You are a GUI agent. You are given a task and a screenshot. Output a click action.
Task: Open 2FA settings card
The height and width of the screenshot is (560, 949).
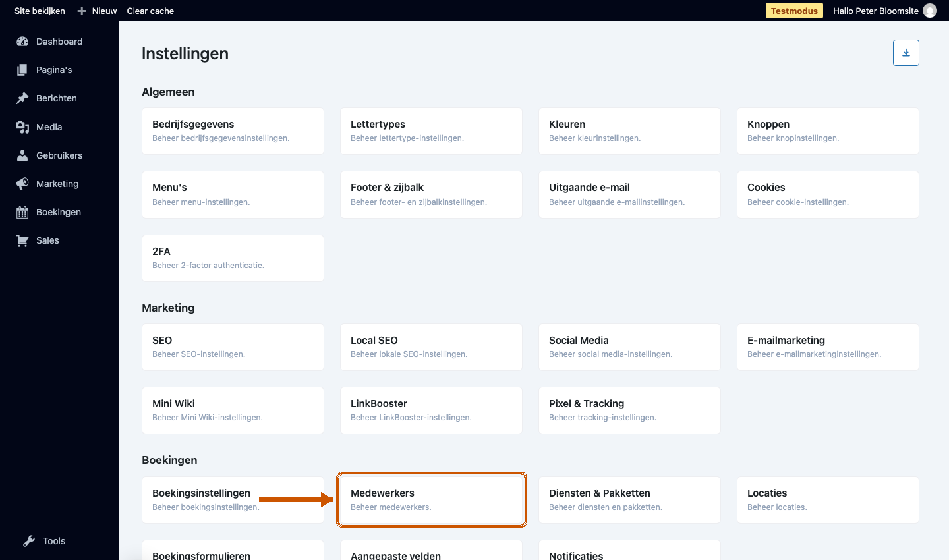233,258
